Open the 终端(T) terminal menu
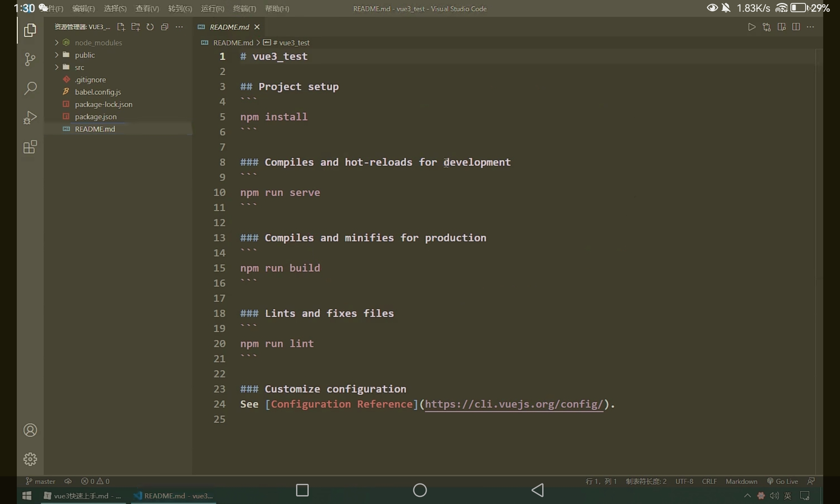Screen dimensions: 840x504 244,8
